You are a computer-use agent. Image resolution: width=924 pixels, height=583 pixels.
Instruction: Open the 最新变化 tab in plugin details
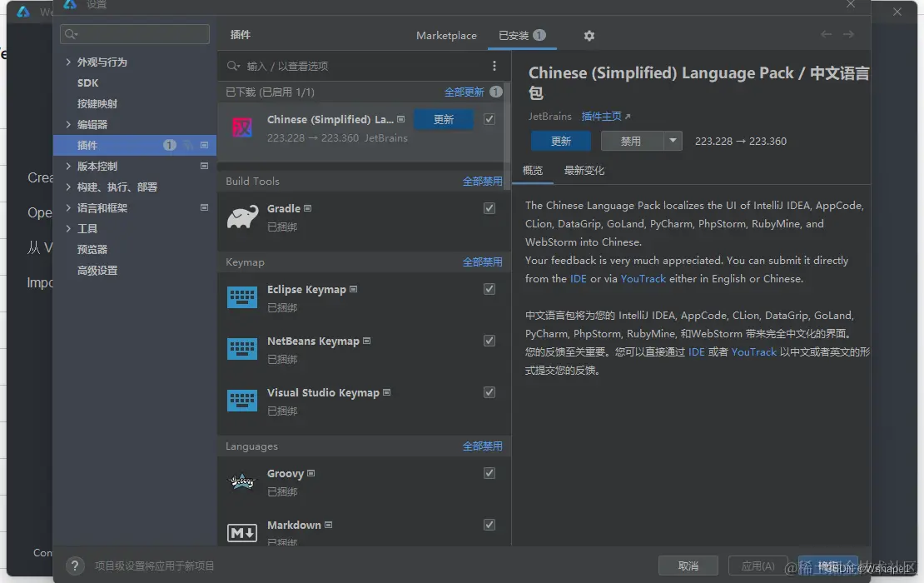tap(584, 171)
